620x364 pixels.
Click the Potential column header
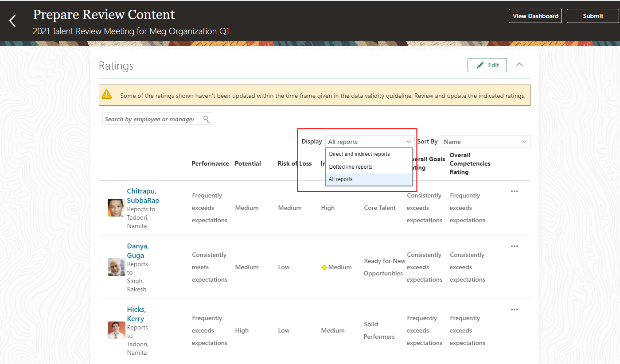tap(248, 163)
